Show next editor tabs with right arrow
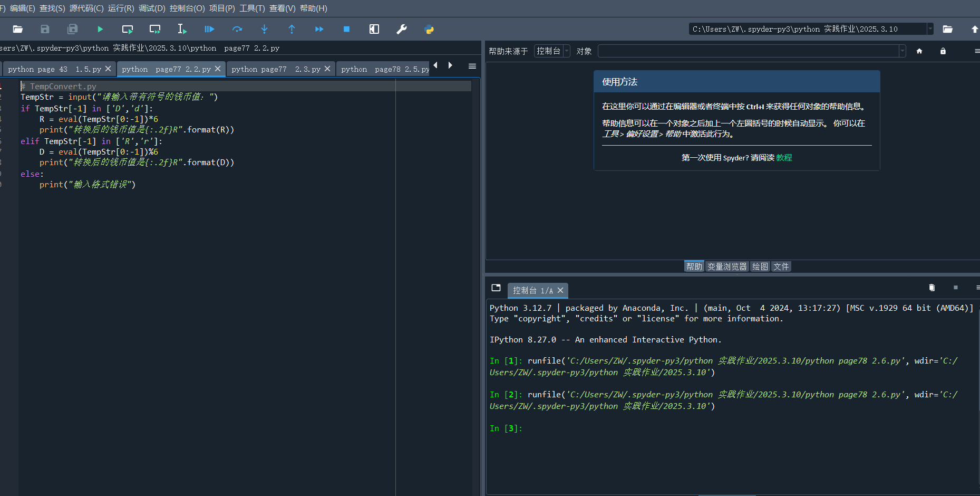The height and width of the screenshot is (496, 980). coord(450,65)
